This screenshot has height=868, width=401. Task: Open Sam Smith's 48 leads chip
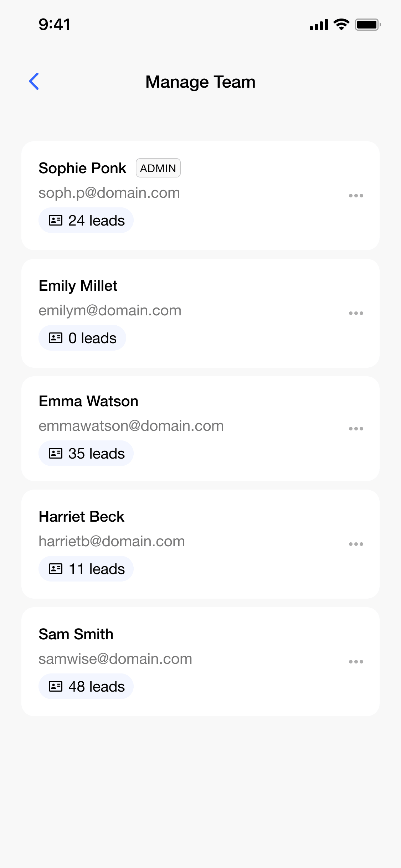pyautogui.click(x=86, y=686)
